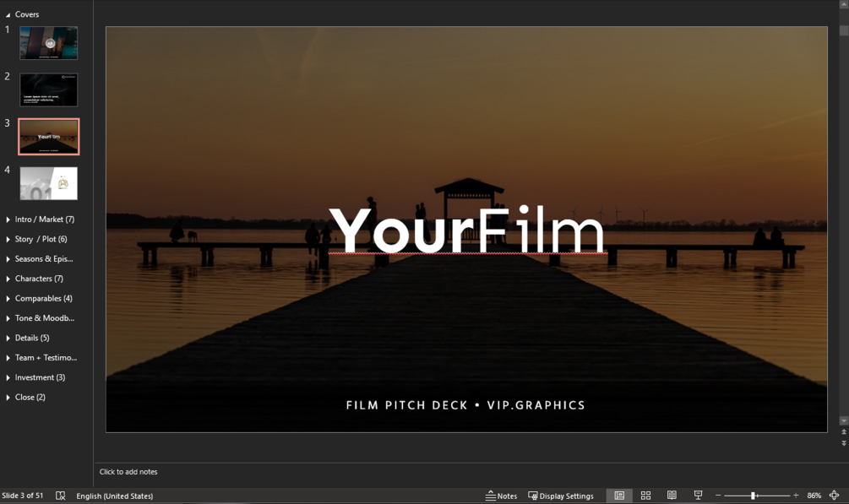Expand the Investment (3) section
Screen dimensions: 849x504
click(x=8, y=377)
